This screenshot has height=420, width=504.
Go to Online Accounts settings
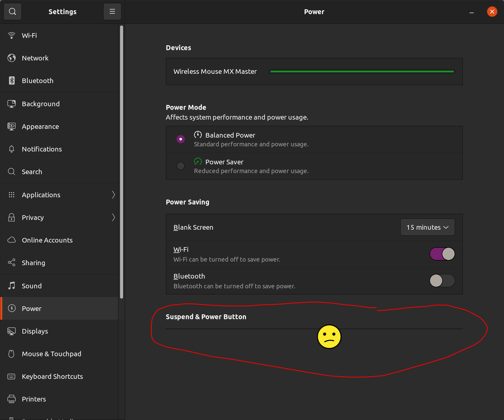point(47,240)
